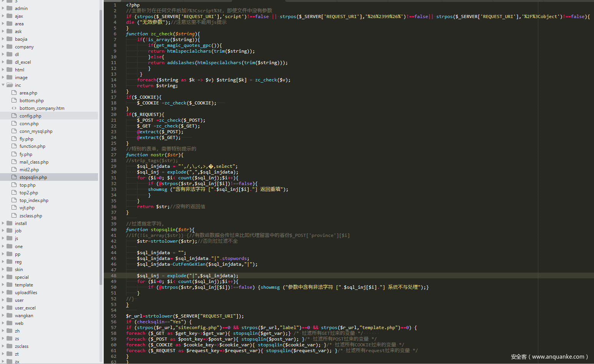This screenshot has height=364, width=594.
Task: Click the folder icon next to uploadfiles
Action: (x=10, y=292)
